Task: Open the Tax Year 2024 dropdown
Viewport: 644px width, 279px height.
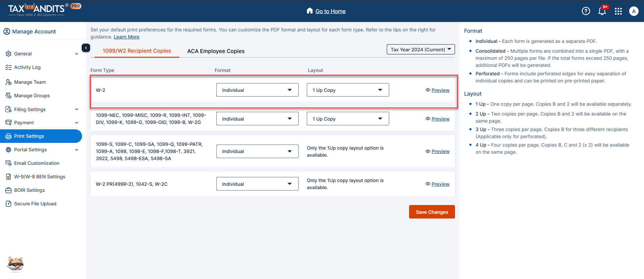Action: pos(421,49)
